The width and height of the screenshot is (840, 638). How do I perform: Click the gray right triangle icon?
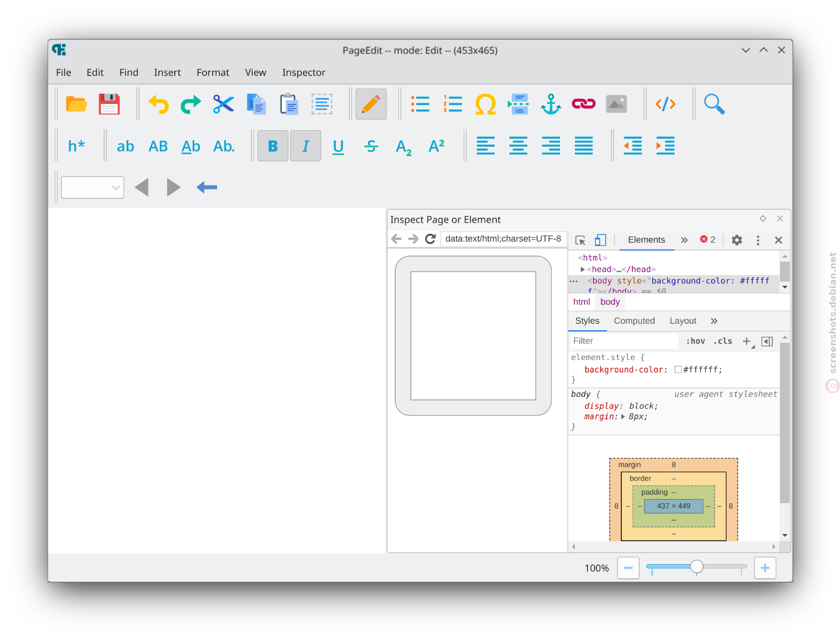tap(174, 188)
